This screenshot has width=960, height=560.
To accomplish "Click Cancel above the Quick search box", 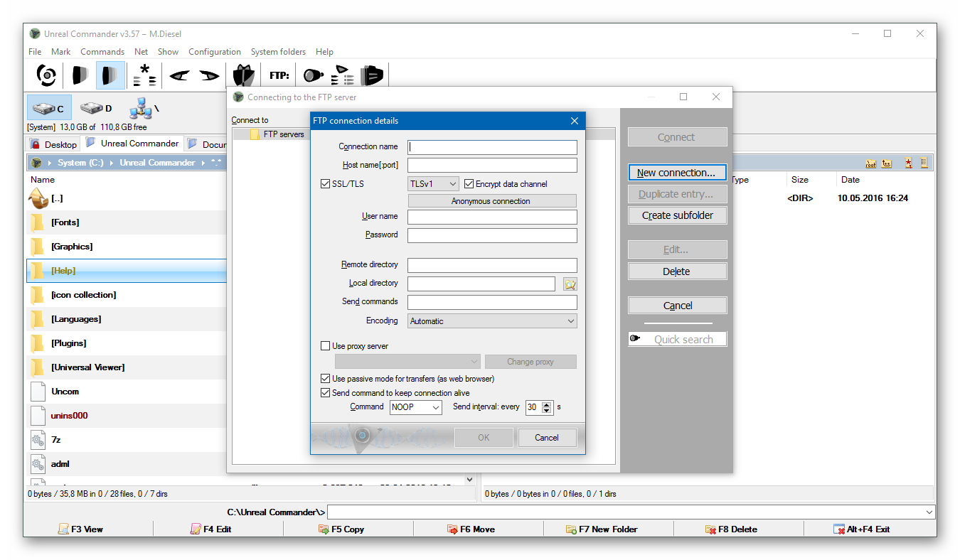I will 677,306.
